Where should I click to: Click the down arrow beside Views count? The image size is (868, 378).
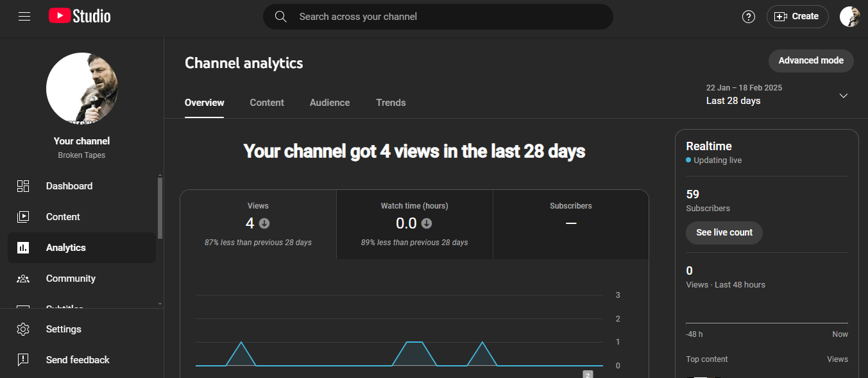point(264,223)
